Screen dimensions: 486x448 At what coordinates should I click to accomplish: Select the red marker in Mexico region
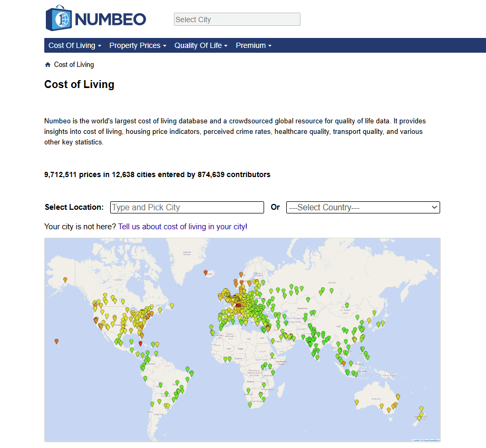tap(140, 343)
